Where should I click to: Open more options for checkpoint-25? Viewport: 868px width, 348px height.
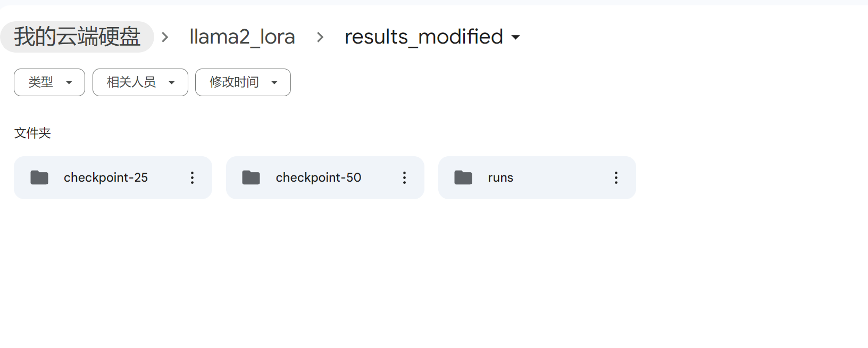(x=193, y=177)
